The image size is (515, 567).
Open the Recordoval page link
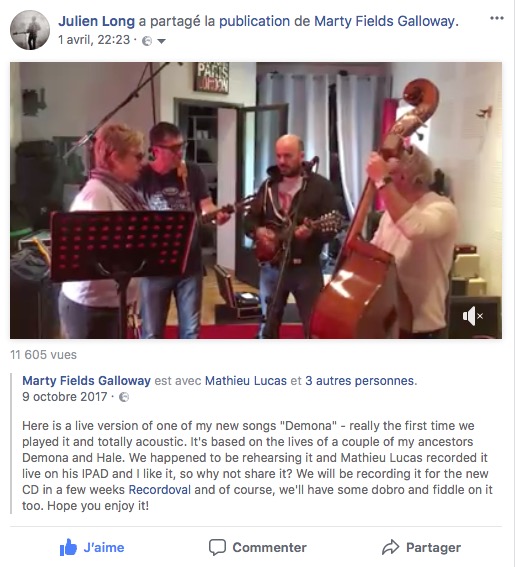point(159,490)
